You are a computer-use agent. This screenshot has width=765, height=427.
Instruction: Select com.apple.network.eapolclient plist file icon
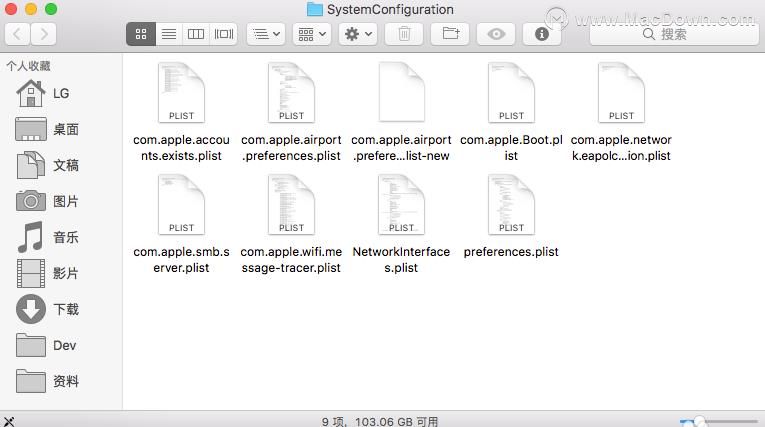click(621, 93)
